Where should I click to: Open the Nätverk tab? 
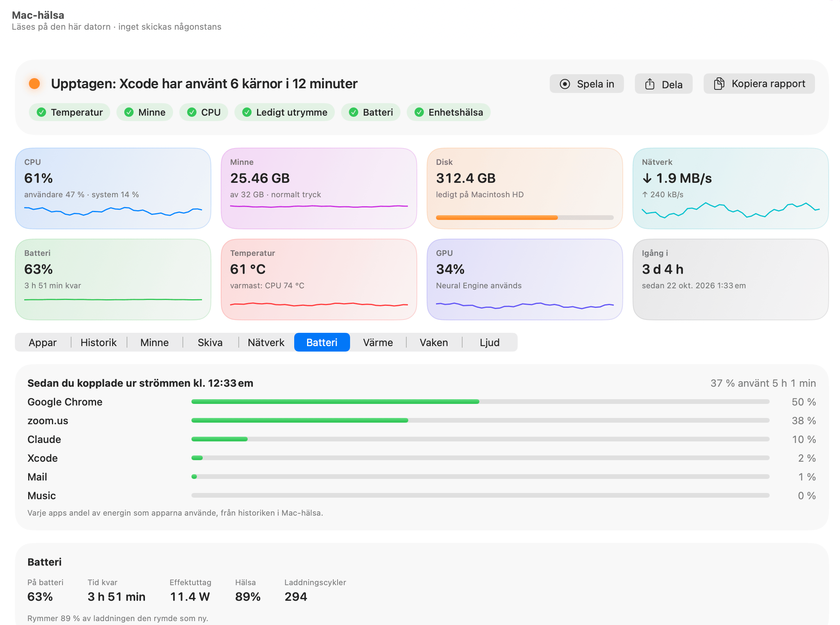(266, 343)
